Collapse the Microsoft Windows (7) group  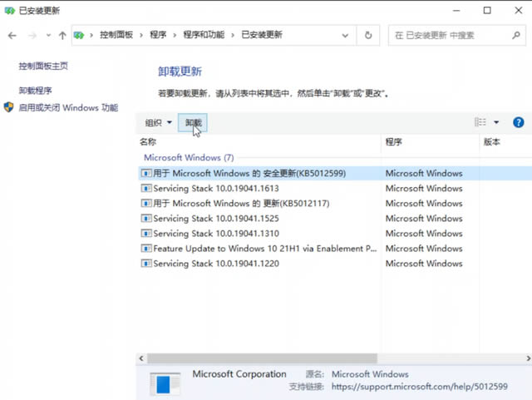pos(189,157)
